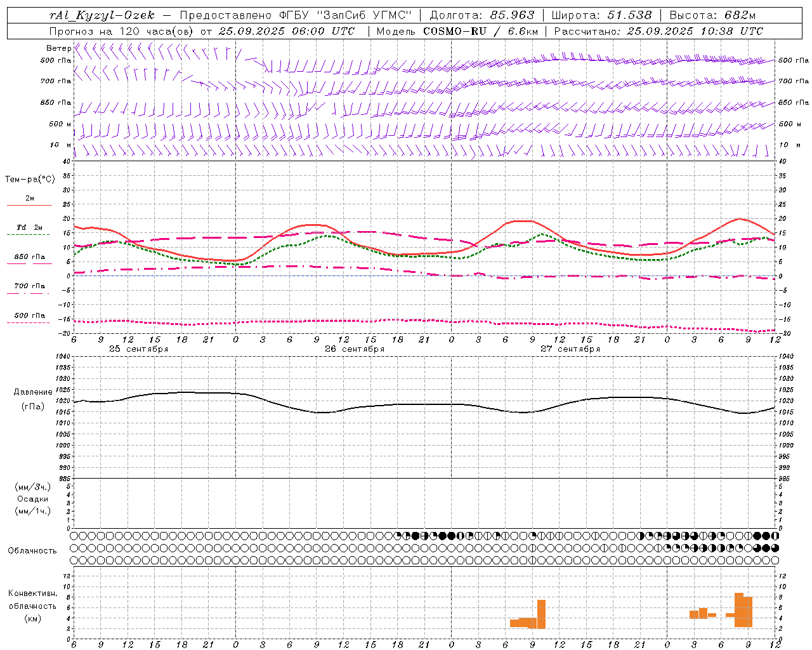Screen dimensions: 812x650
Task: Click the Тем-ра(°C) axis title
Action: pos(30,180)
